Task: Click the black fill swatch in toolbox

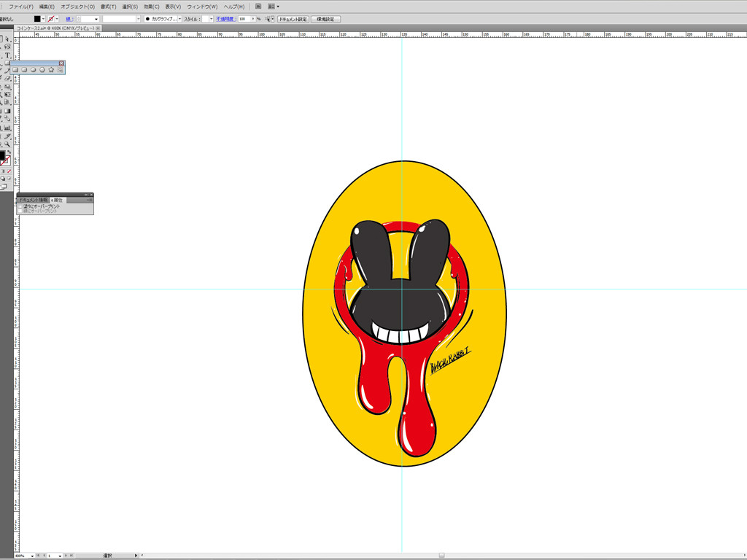Action: point(2,155)
